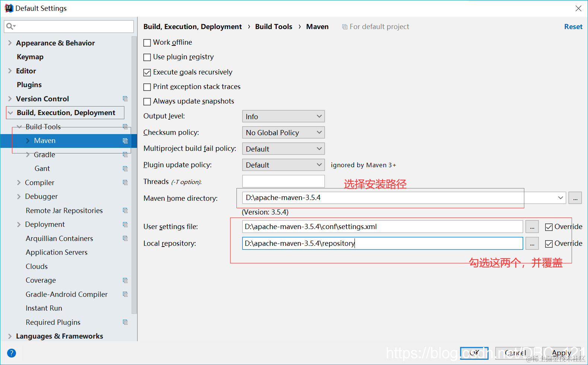588x365 pixels.
Task: Select Gant under Build Tools
Action: pos(42,169)
